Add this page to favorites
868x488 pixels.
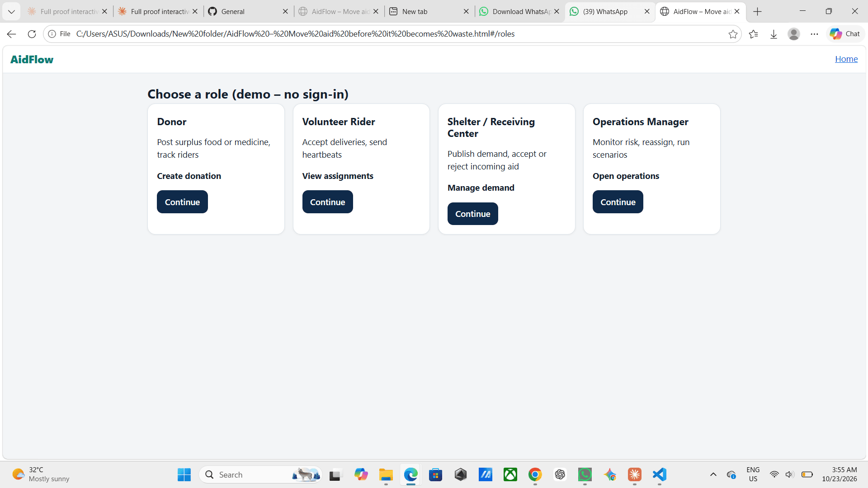tap(733, 34)
